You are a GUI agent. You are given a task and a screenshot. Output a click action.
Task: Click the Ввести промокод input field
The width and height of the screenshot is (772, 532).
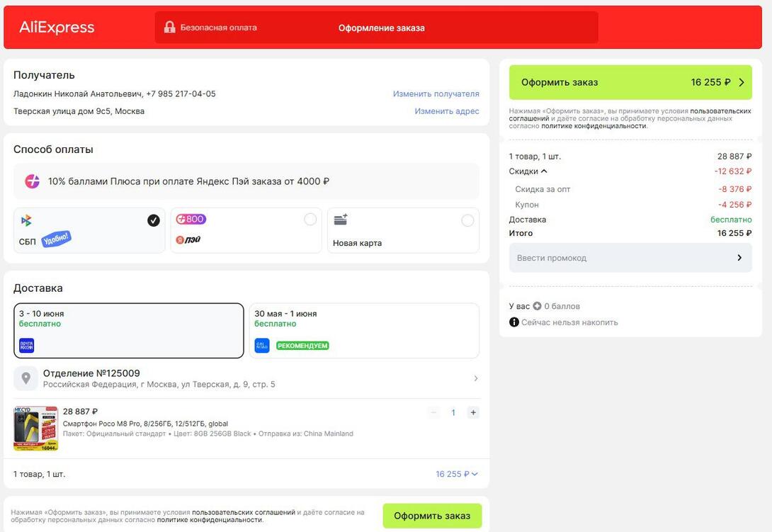click(630, 258)
